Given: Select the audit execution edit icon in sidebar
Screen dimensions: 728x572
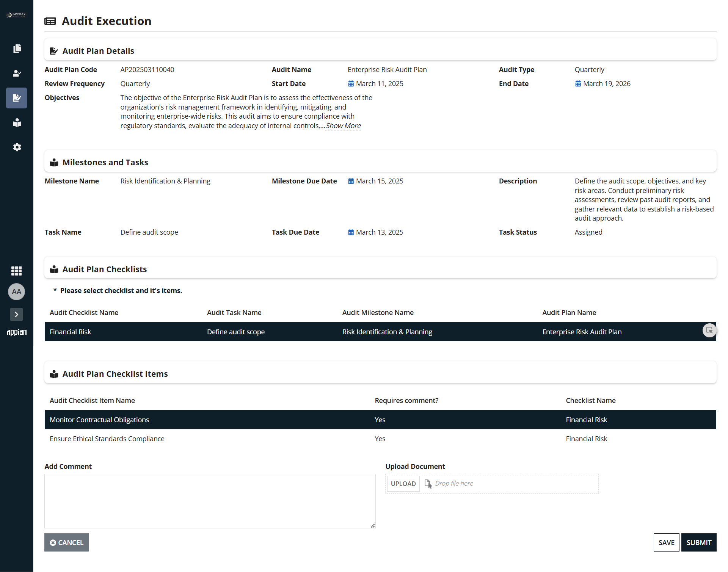Looking at the screenshot, I should pos(17,98).
